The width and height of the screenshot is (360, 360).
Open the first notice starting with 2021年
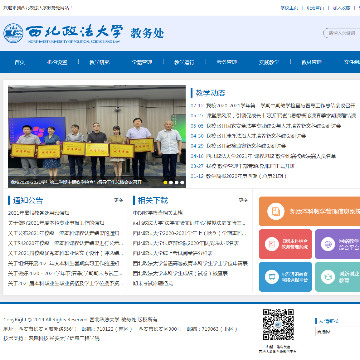[x=38, y=213]
